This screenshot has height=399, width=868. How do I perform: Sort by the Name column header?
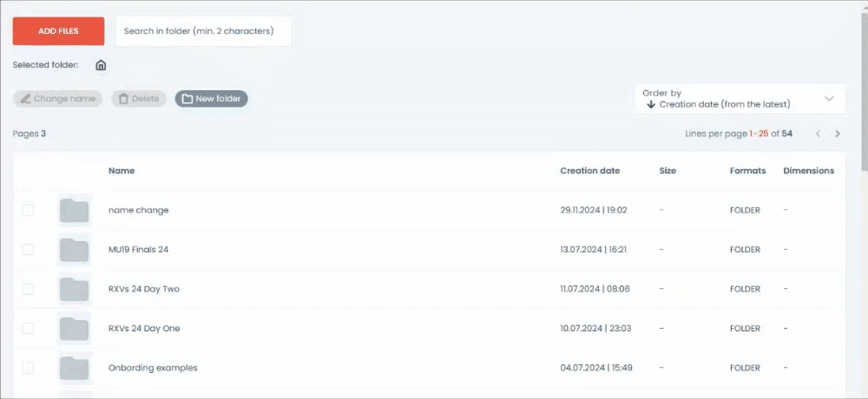pos(122,171)
